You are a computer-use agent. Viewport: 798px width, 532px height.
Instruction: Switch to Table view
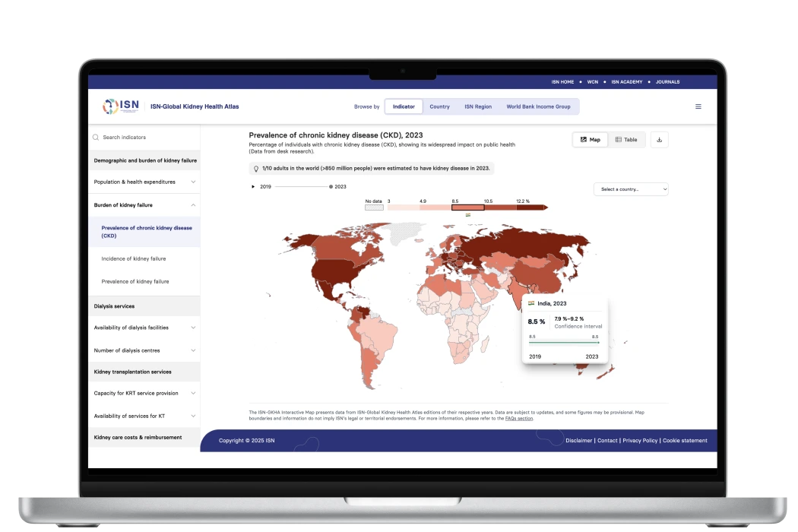coord(626,140)
